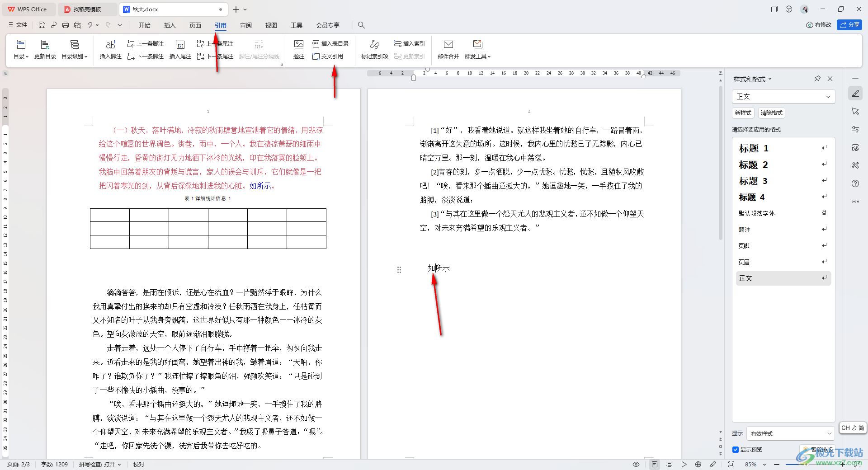This screenshot has width=868, height=470.
Task: Switch to the 找稻壳模板 document tab
Action: click(x=87, y=9)
